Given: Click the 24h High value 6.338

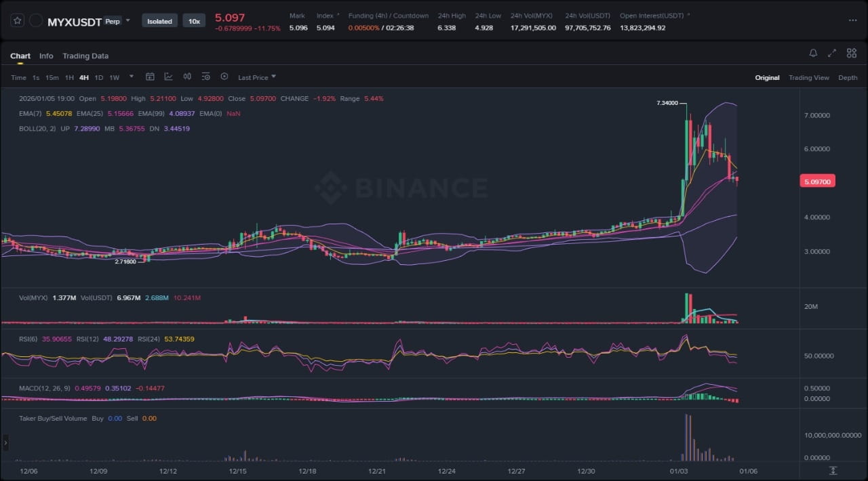Looking at the screenshot, I should (x=446, y=28).
